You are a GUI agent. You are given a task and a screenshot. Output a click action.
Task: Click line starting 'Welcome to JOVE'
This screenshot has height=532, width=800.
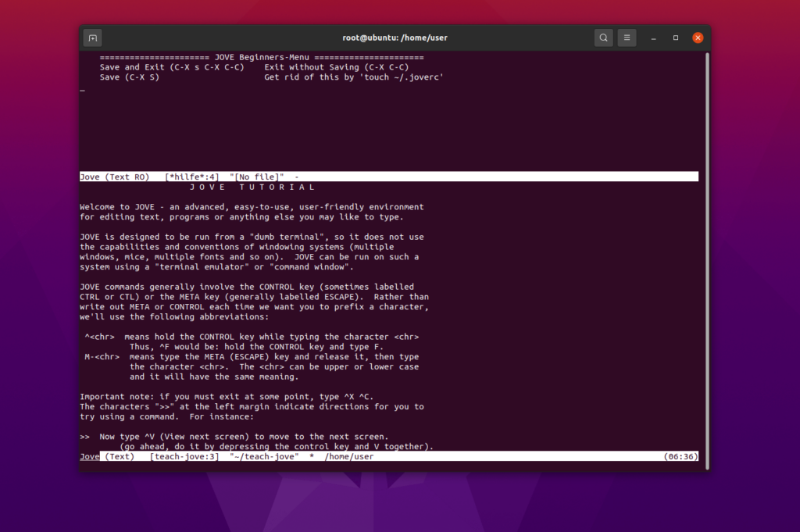pyautogui.click(x=252, y=207)
